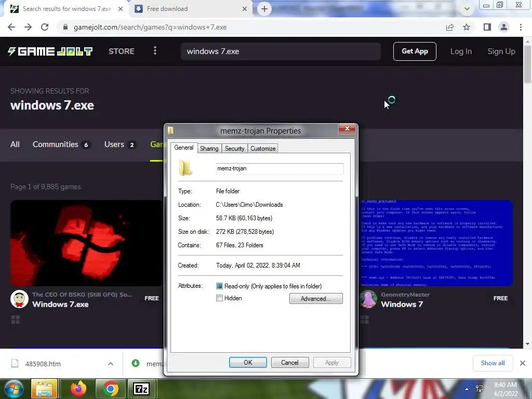Click the Sign Up link
Image resolution: width=532 pixels, height=399 pixels.
(x=501, y=51)
